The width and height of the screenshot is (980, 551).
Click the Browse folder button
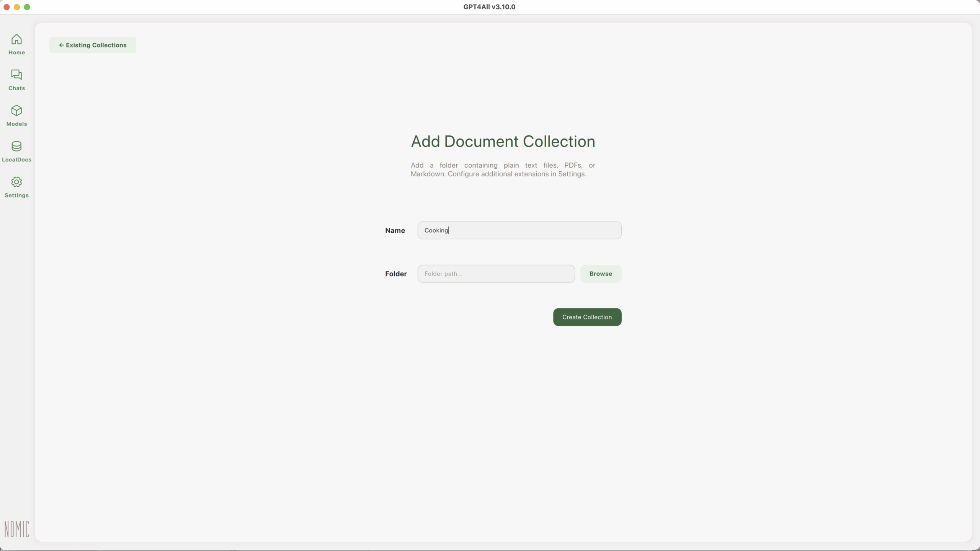[x=601, y=274]
